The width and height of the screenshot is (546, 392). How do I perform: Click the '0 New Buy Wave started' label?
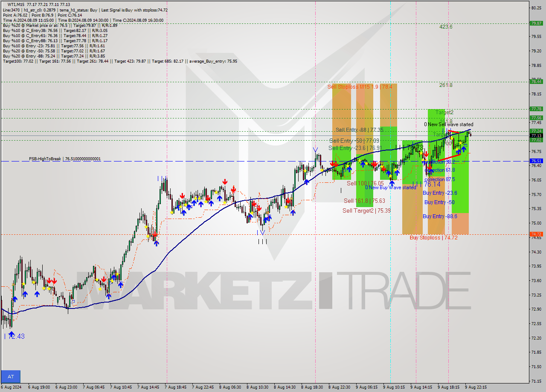(391, 187)
